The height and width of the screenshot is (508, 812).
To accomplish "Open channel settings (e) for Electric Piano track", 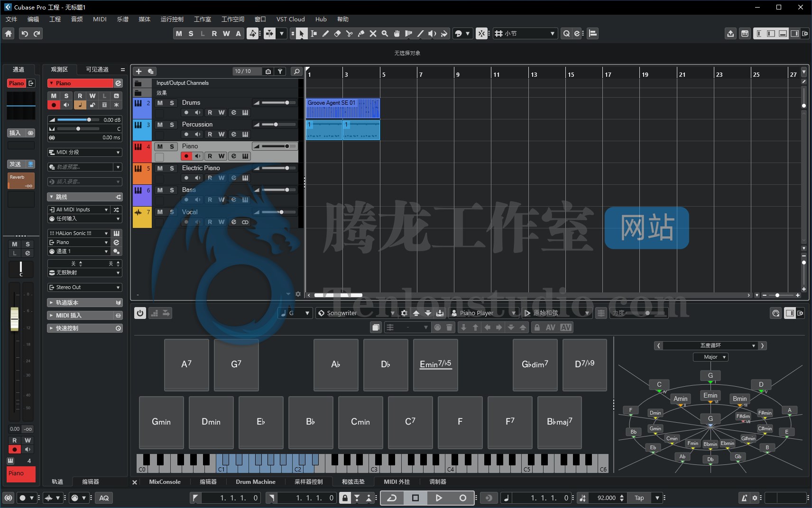I will click(233, 178).
